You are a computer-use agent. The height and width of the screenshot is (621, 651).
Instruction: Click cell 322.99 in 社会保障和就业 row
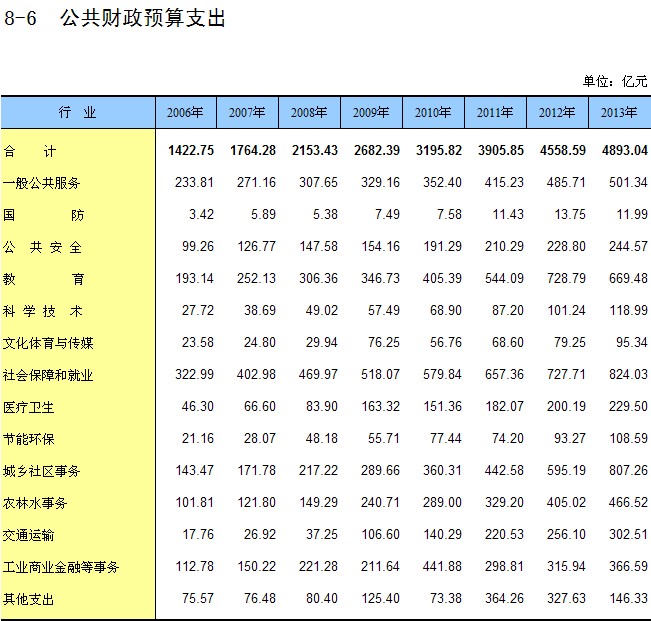point(194,374)
